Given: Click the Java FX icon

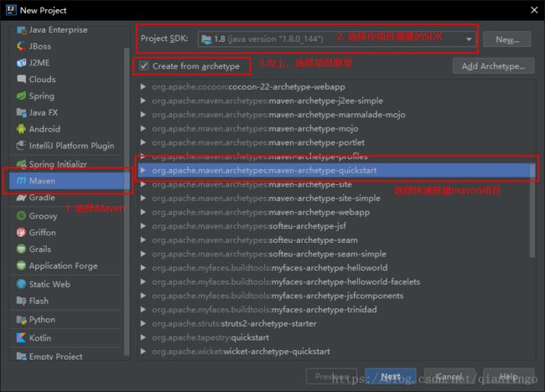Looking at the screenshot, I should (x=21, y=112).
